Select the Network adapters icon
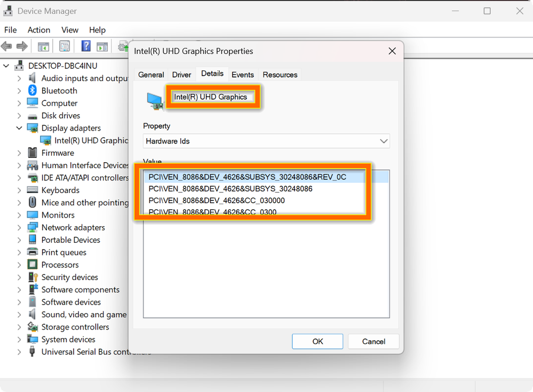 point(33,227)
